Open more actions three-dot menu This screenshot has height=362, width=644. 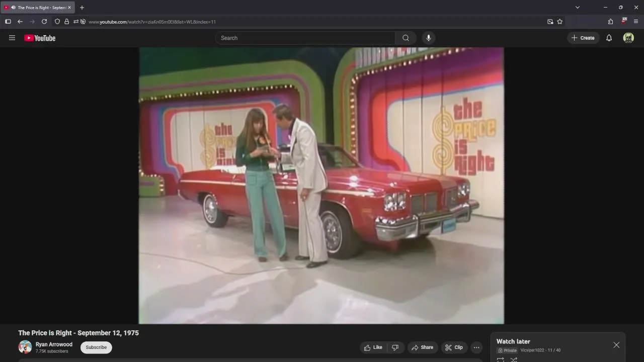476,347
